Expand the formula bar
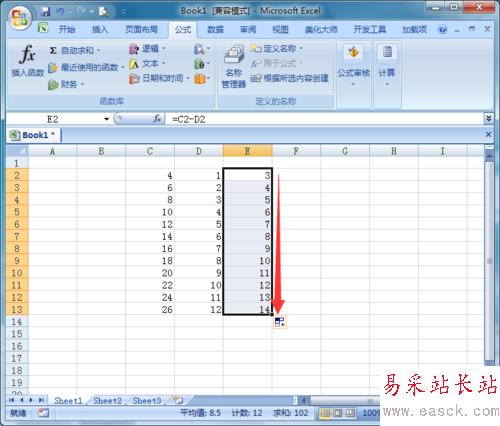 tap(489, 118)
